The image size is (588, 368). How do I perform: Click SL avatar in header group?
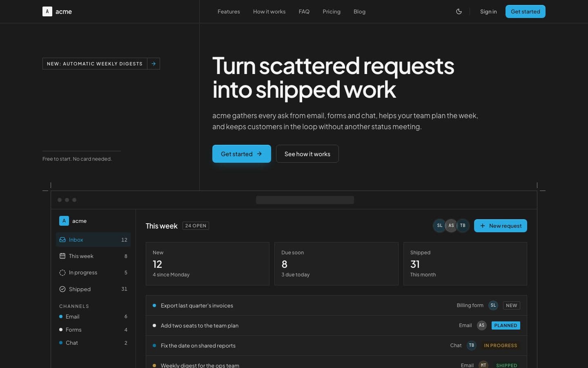439,225
